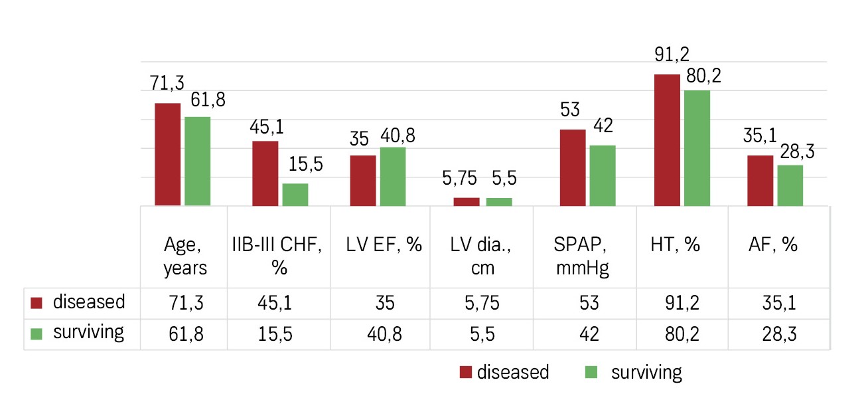
Task: Select the green surviving marker in table row
Action: pyautogui.click(x=38, y=333)
